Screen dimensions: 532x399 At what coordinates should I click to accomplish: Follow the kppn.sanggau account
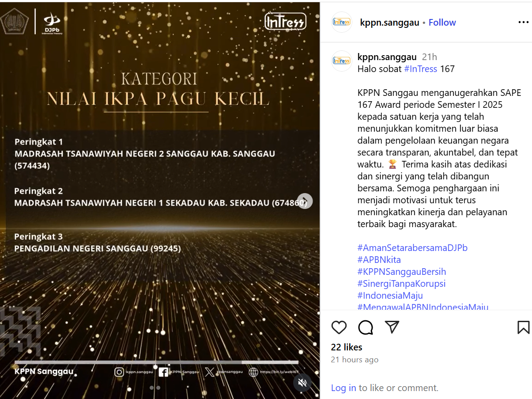point(442,23)
